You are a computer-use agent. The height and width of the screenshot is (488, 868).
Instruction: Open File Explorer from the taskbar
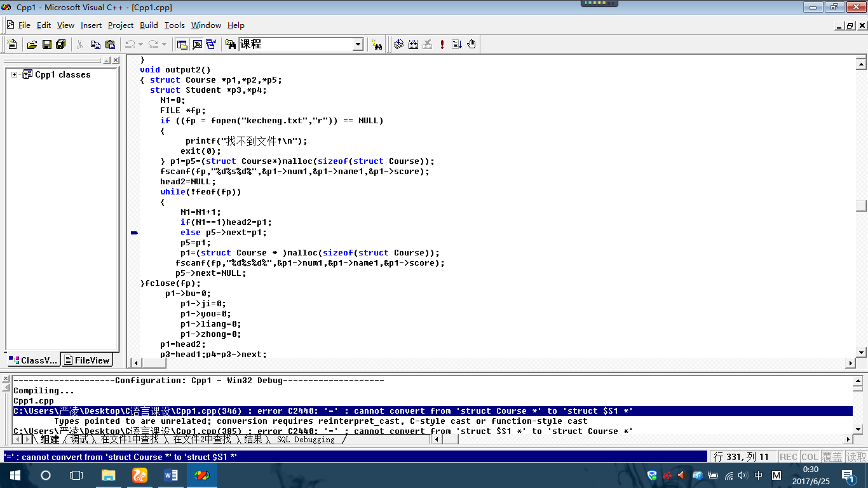click(x=109, y=475)
